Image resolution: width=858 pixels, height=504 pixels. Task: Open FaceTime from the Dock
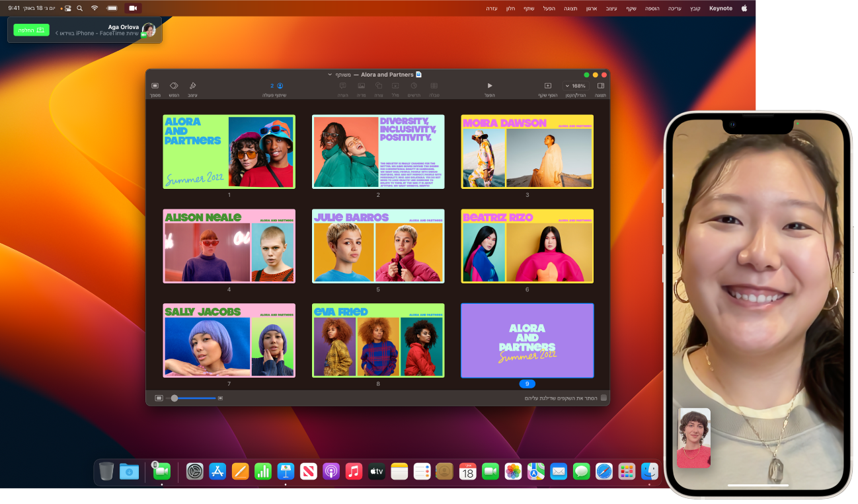pos(489,471)
